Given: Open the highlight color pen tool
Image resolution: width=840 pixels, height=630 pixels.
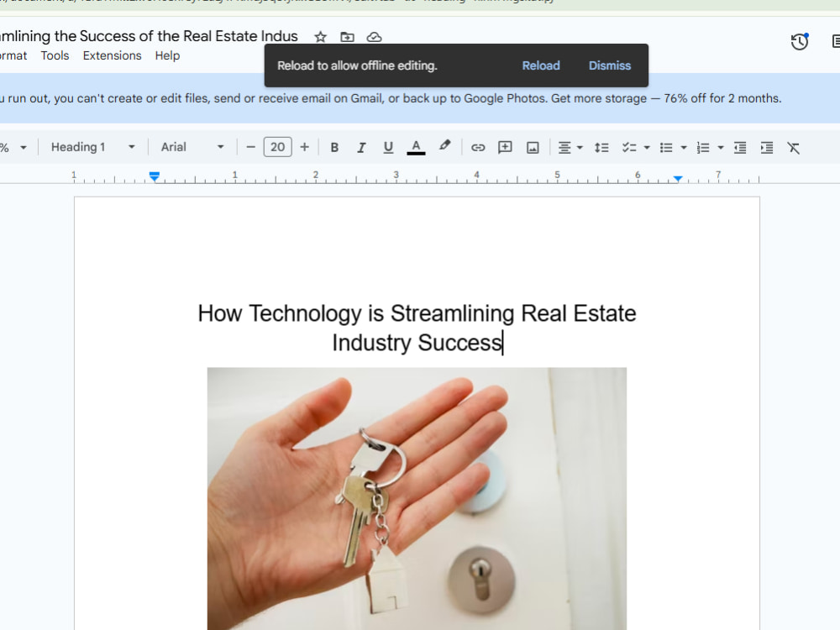Looking at the screenshot, I should coord(444,146).
